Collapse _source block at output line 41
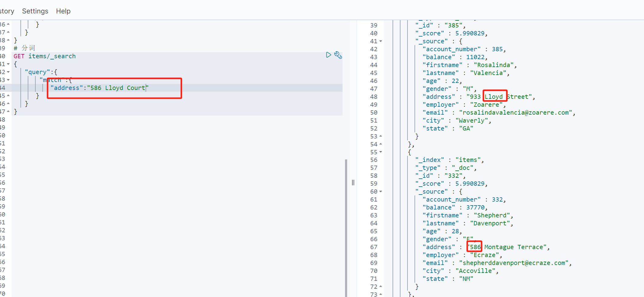Image resolution: width=644 pixels, height=297 pixels. (381, 41)
